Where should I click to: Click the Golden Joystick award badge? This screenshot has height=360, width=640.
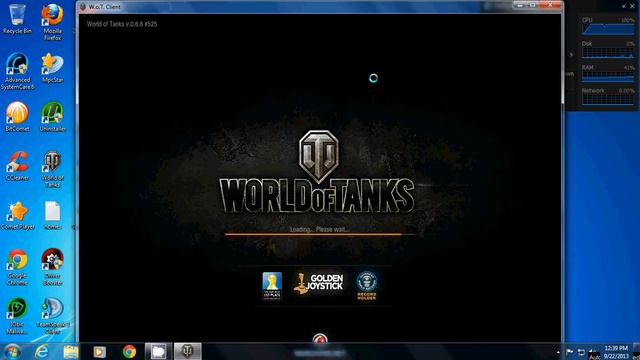point(318,283)
